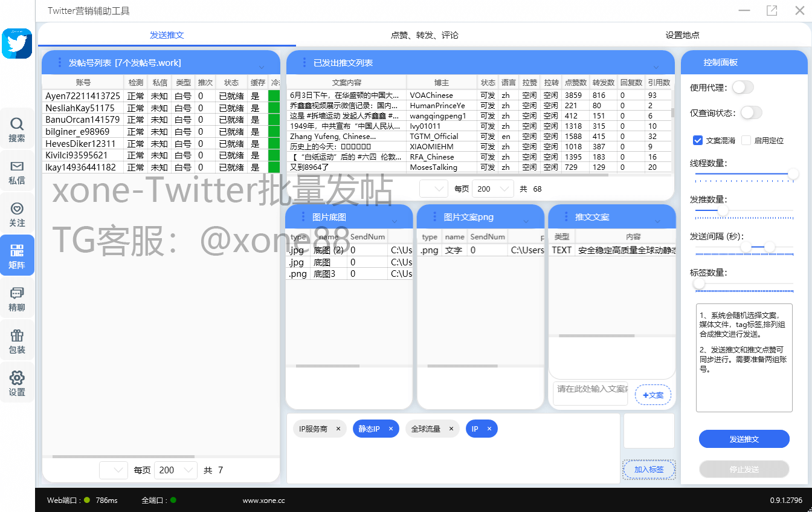Click the 账号 column header
The width and height of the screenshot is (812, 512).
pyautogui.click(x=83, y=82)
